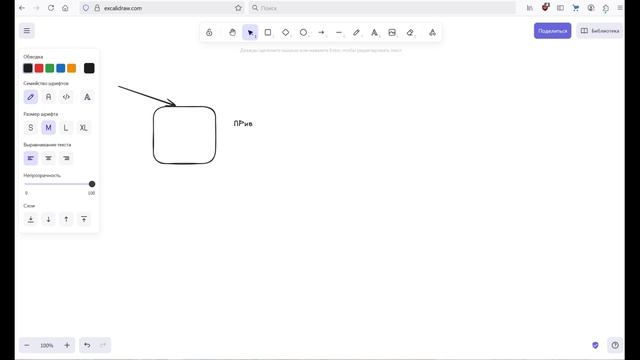The width and height of the screenshot is (640, 360).
Task: Select the Diamond tool
Action: (x=286, y=32)
